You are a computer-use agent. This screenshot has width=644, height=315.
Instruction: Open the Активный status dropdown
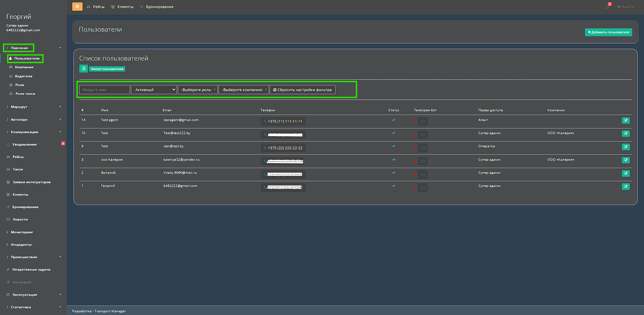click(x=154, y=90)
